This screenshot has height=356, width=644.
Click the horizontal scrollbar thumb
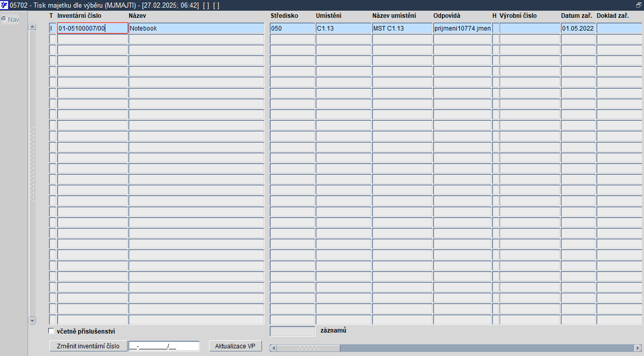click(308, 348)
